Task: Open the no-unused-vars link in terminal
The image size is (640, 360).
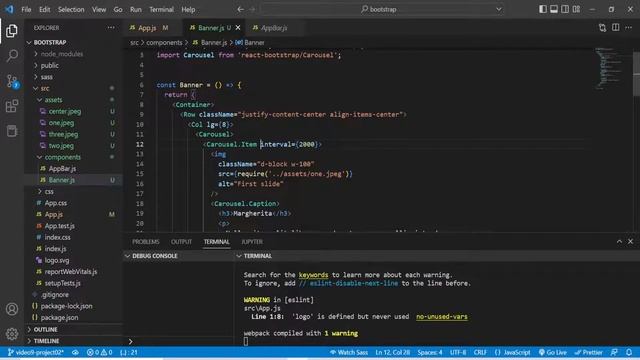Action: pyautogui.click(x=442, y=316)
